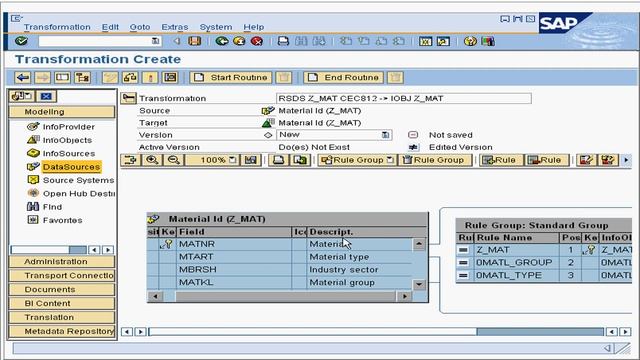Click main canvas horizontal scrollbar thumb
The width and height of the screenshot is (640, 360).
coord(540,331)
